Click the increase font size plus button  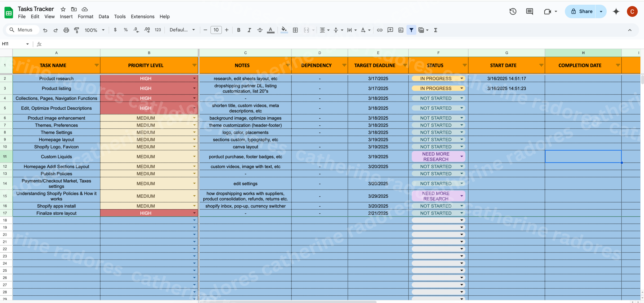(226, 30)
